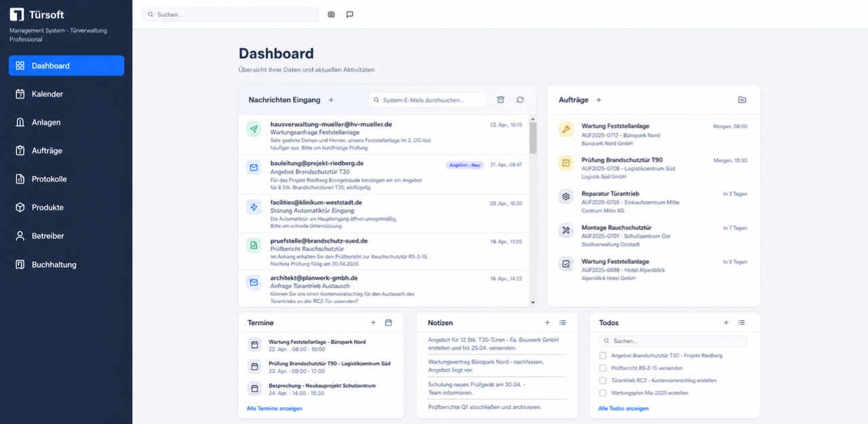Check the Prüfbericht RS-2-15 versenden todo
Screen dimensions: 868x424
[603, 368]
